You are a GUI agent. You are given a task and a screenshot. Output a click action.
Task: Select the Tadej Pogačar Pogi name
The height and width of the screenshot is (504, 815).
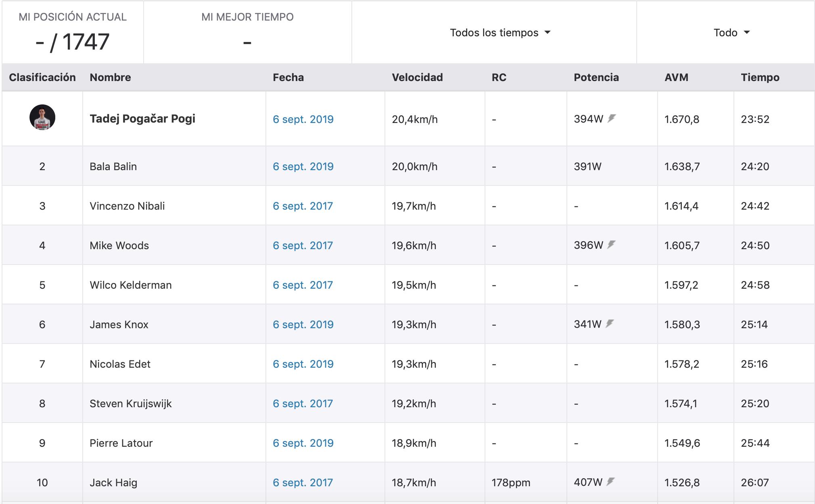tap(142, 119)
